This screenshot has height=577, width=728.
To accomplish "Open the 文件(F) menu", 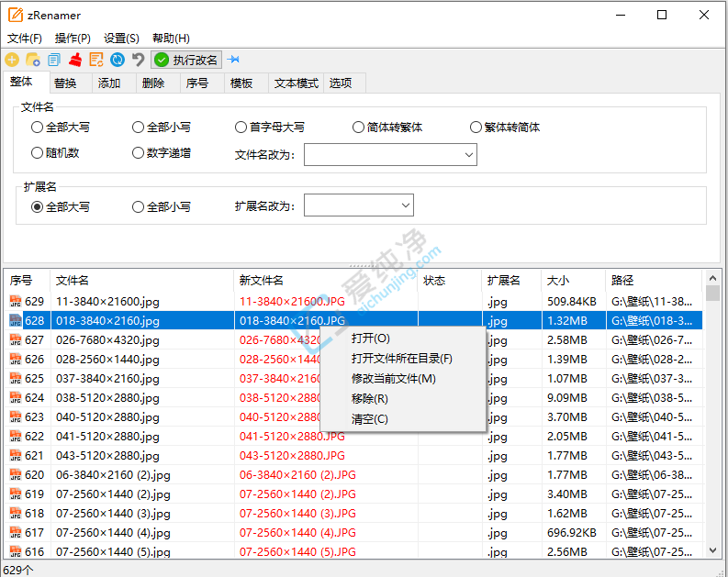I will pos(25,38).
